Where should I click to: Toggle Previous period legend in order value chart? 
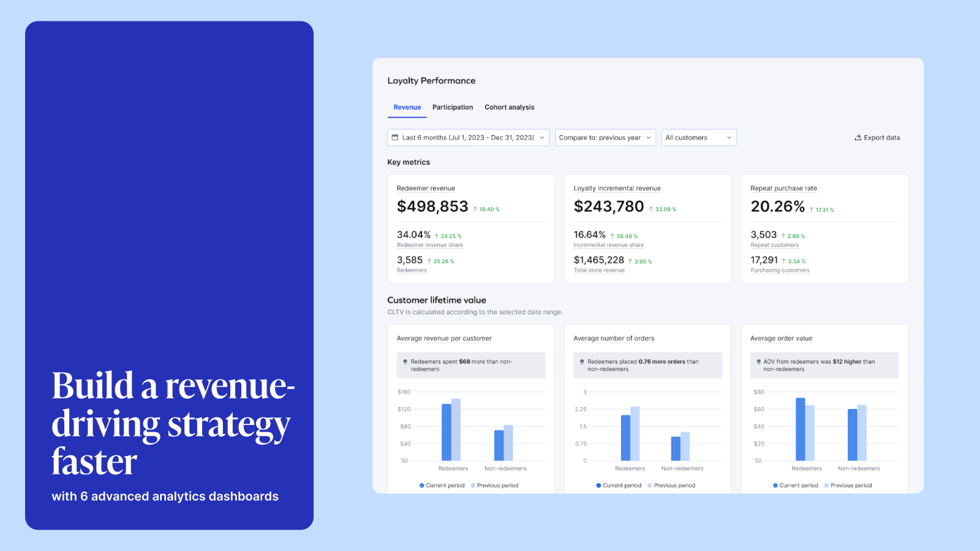(848, 485)
